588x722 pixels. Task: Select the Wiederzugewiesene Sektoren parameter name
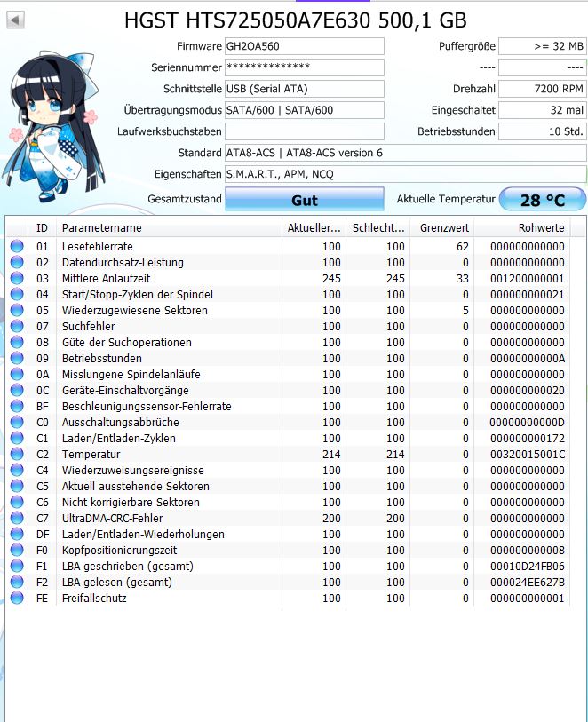[134, 310]
